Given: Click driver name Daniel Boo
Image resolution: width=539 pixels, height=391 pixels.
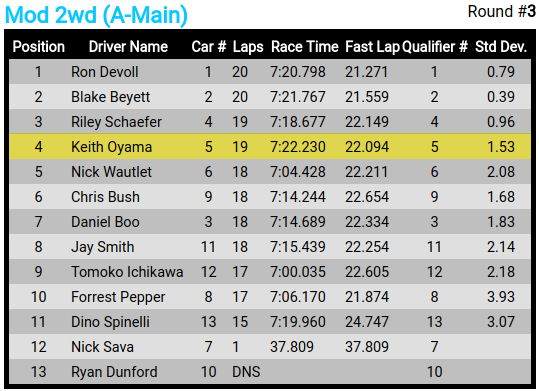Looking at the screenshot, I should point(105,222).
